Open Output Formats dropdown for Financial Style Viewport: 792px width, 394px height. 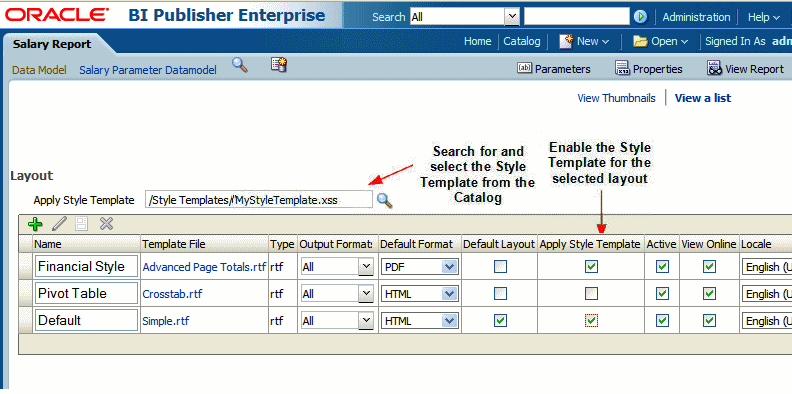click(x=366, y=267)
